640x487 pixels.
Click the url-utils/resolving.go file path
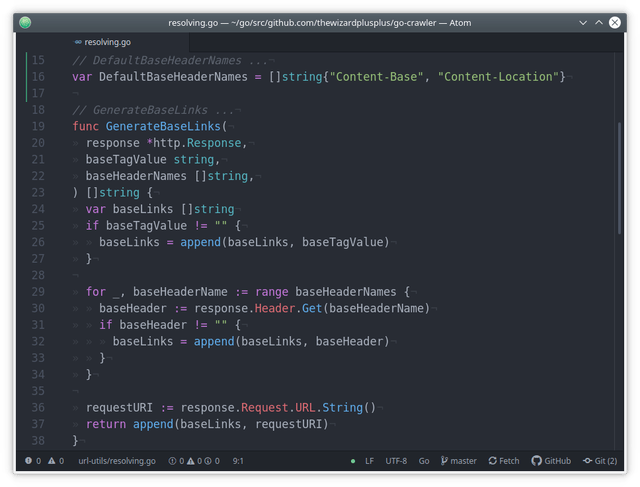tap(117, 460)
